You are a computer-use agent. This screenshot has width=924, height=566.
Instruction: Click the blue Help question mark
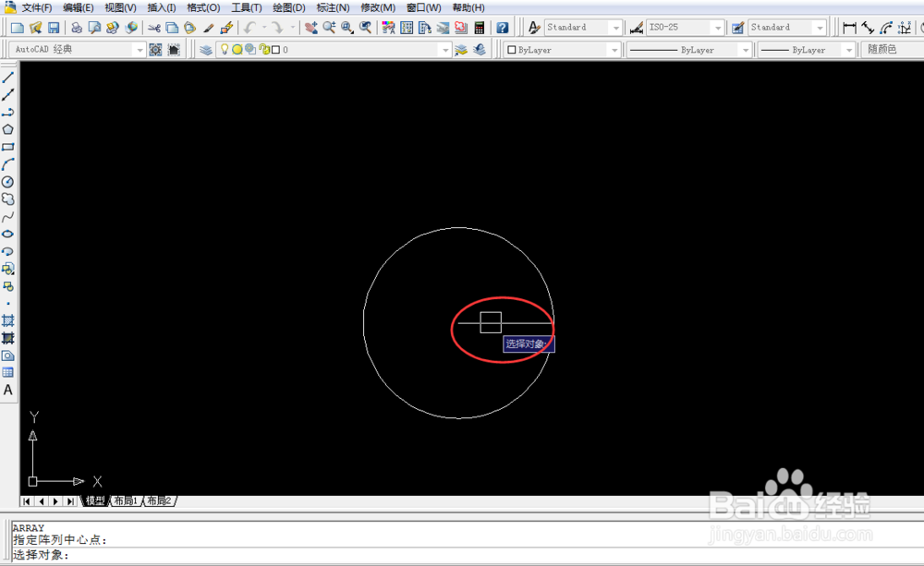[x=502, y=28]
